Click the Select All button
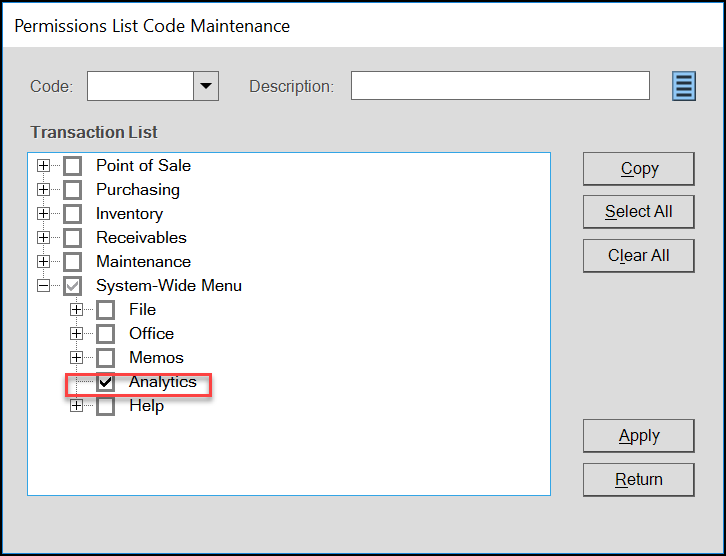 click(x=639, y=212)
